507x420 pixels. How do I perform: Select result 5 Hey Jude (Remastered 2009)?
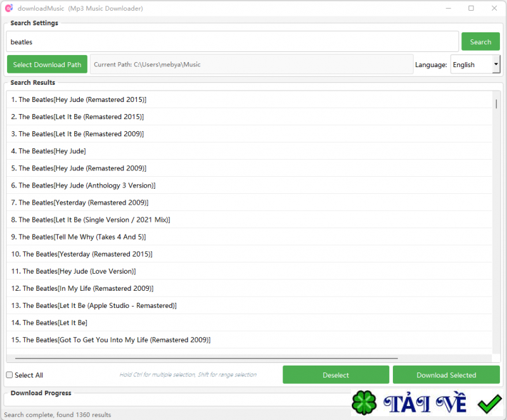click(x=249, y=168)
